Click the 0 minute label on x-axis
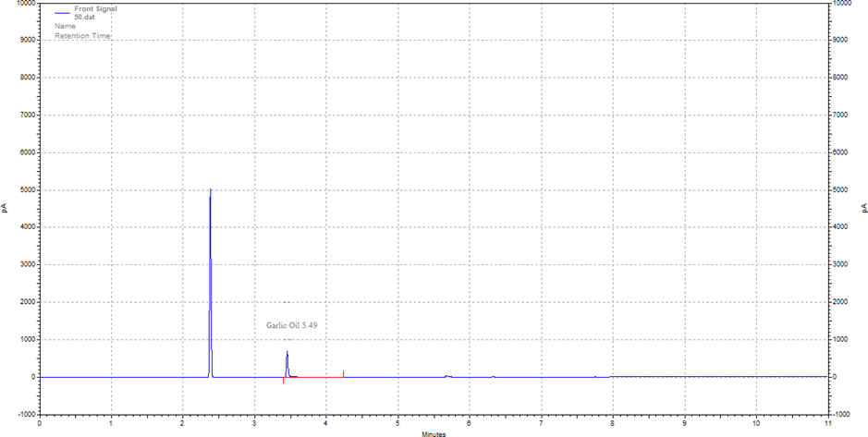This screenshot has height=437, width=868. [40, 423]
